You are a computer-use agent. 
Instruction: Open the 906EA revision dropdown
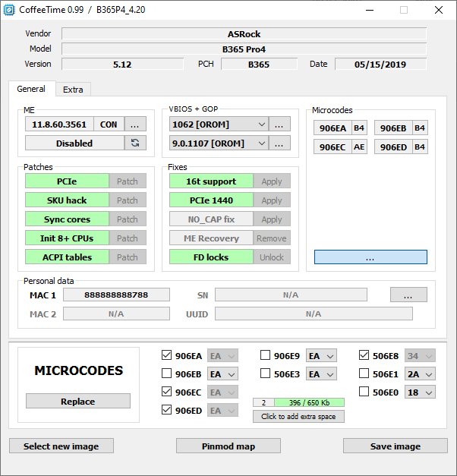click(222, 356)
